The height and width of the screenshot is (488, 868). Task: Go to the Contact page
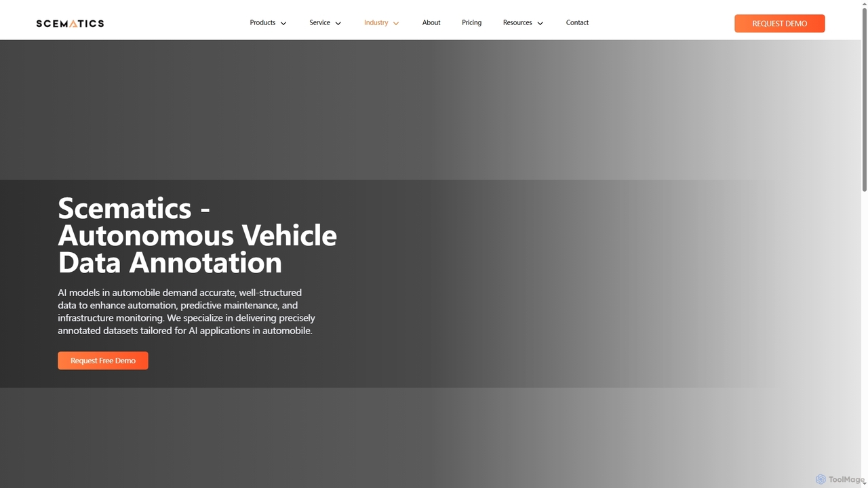click(x=577, y=23)
